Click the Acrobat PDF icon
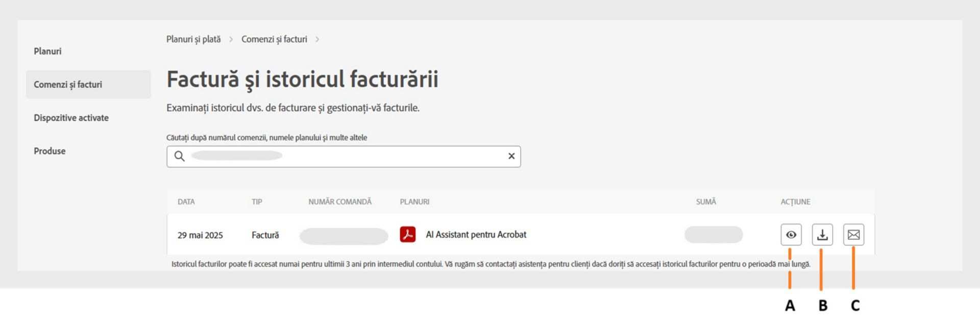Image resolution: width=980 pixels, height=317 pixels. click(407, 234)
